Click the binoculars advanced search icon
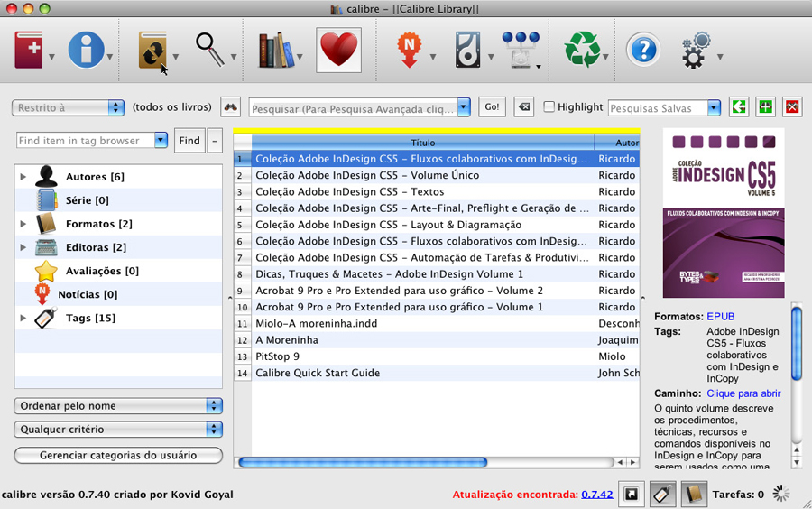Viewport: 812px width, 509px height. click(230, 107)
